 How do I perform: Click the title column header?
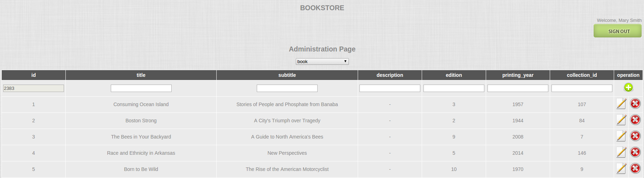pyautogui.click(x=141, y=75)
